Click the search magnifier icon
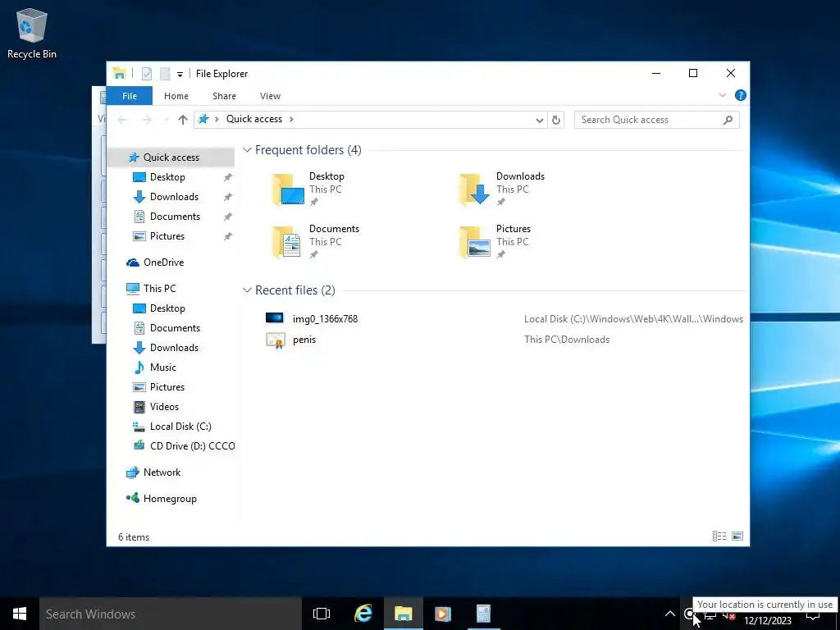Viewport: 840px width, 630px height. click(x=728, y=120)
